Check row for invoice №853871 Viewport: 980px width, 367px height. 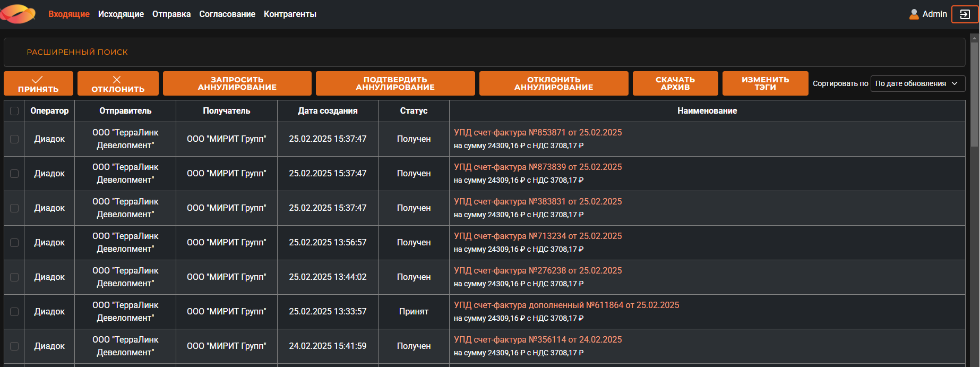tap(14, 139)
